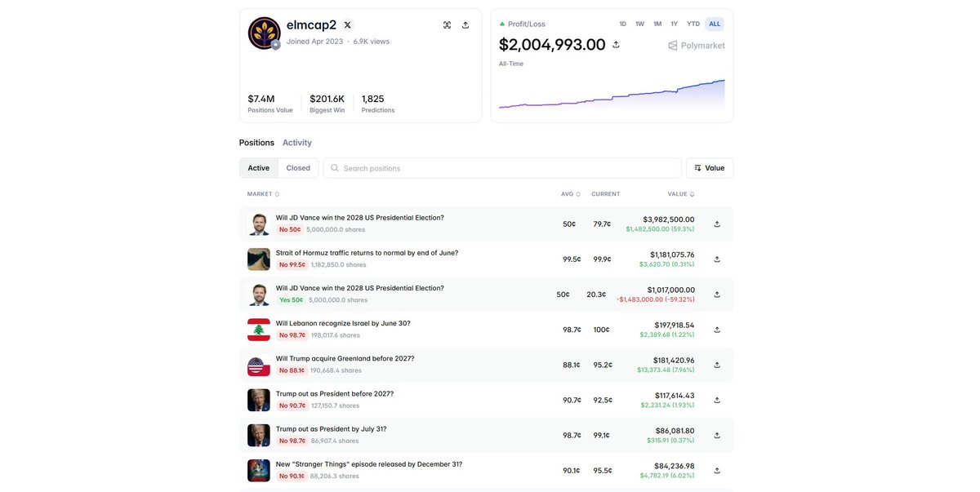
Task: Click the 'Yes 50¢' position badge
Action: (x=291, y=300)
